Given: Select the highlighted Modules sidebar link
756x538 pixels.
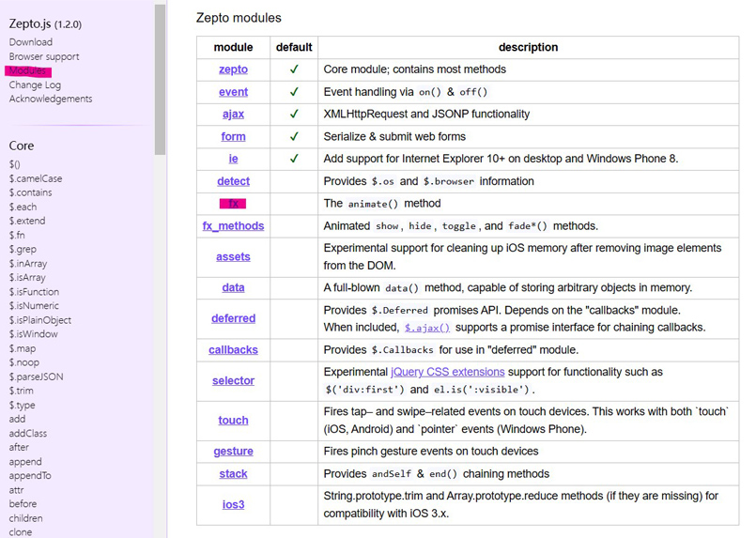Looking at the screenshot, I should [27, 70].
